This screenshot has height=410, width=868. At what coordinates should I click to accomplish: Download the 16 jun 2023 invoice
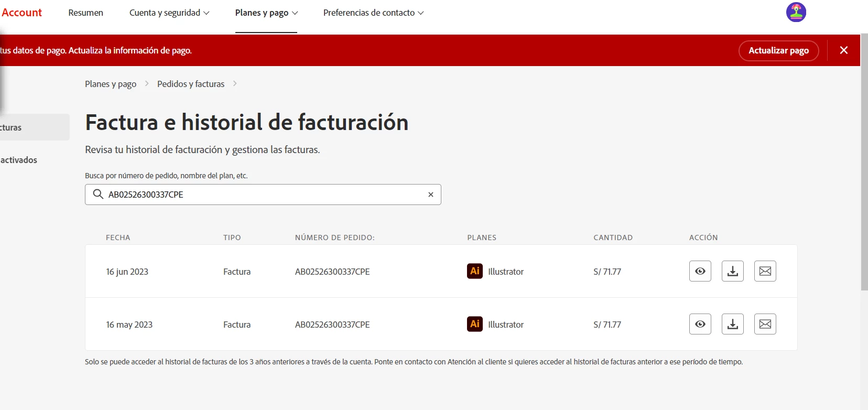tap(732, 271)
